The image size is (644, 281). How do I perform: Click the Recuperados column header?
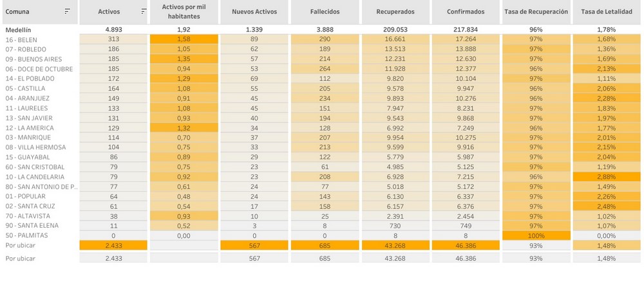coord(394,12)
